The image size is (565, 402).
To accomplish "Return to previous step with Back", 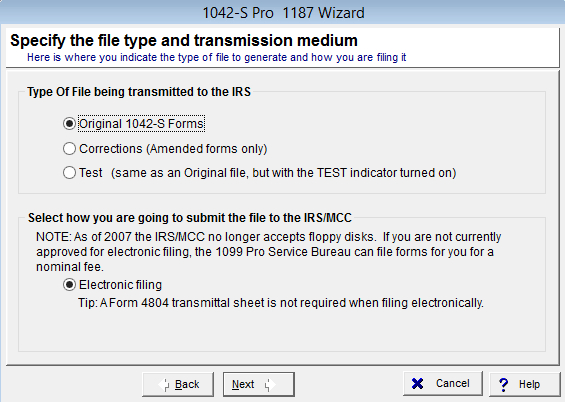I will (x=178, y=384).
